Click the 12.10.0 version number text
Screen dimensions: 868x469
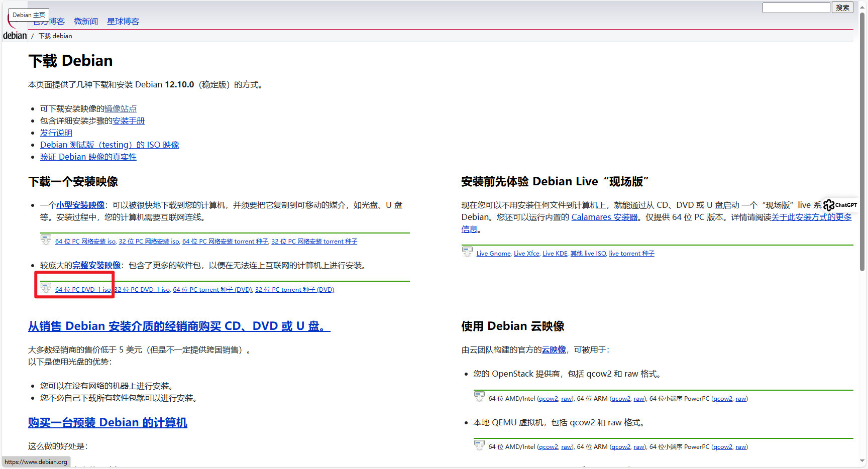pos(179,84)
